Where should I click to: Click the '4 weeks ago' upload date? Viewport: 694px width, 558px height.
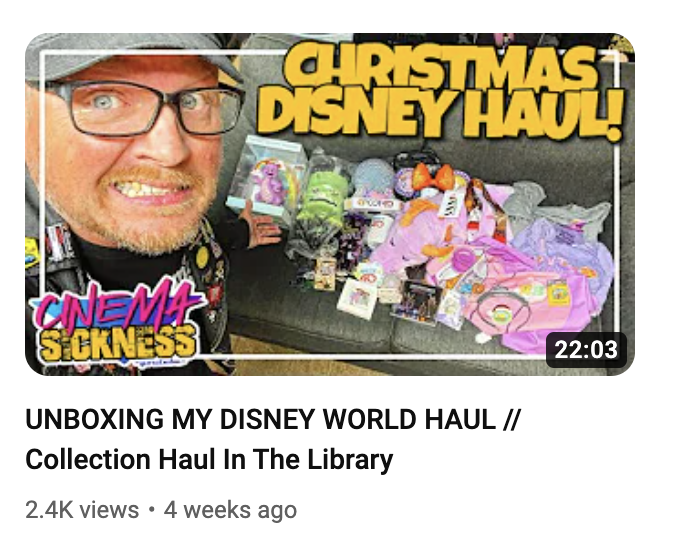click(230, 510)
